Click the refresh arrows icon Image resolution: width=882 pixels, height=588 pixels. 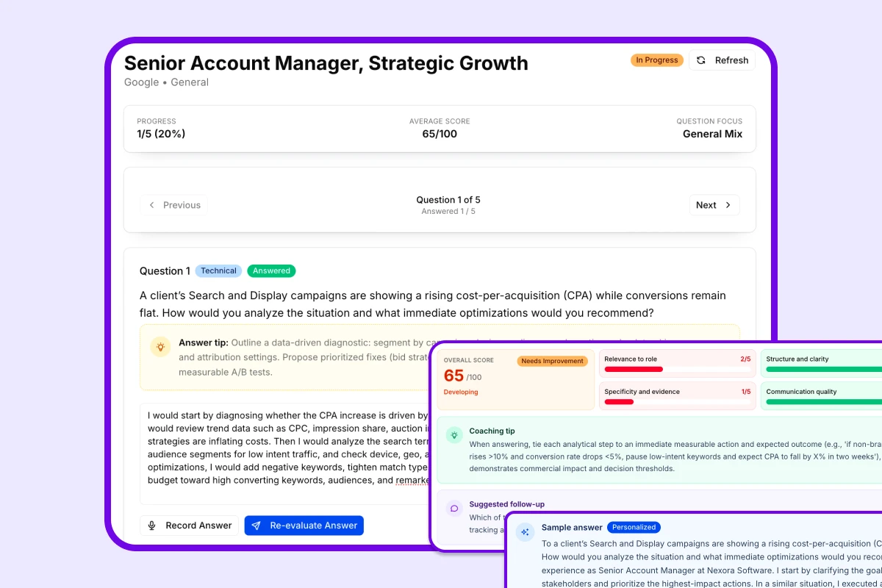click(701, 60)
